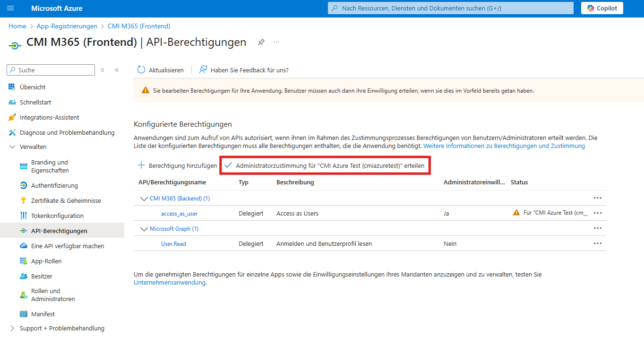This screenshot has height=338, width=644.
Task: Open Copilot in the top bar
Action: pos(602,8)
